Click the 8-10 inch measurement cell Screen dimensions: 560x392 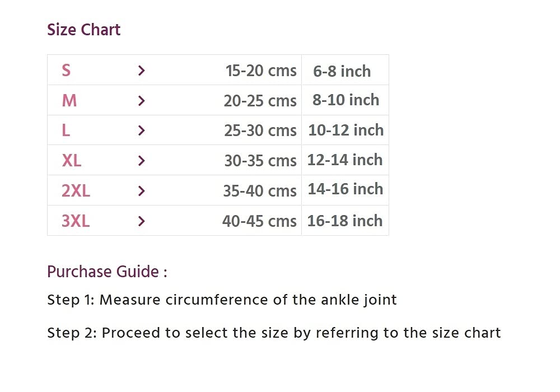click(346, 100)
